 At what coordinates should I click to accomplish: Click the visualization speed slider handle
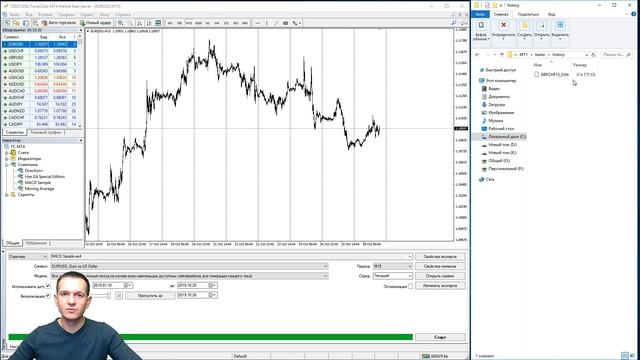109,295
